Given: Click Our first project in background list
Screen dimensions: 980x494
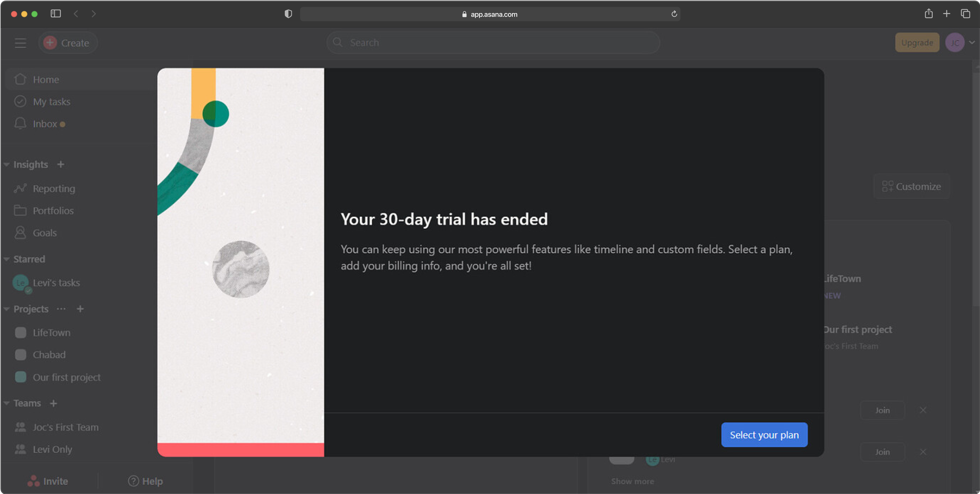Looking at the screenshot, I should click(x=858, y=329).
